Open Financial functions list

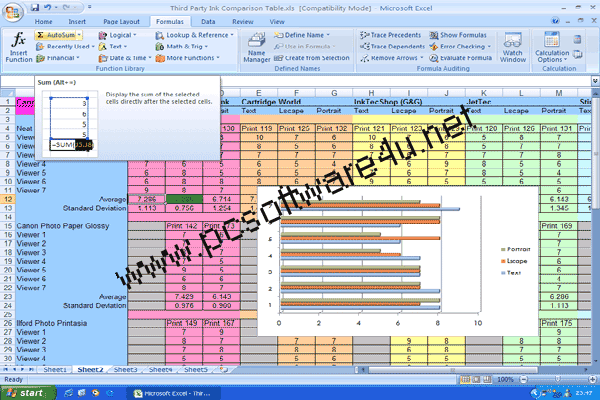57,58
